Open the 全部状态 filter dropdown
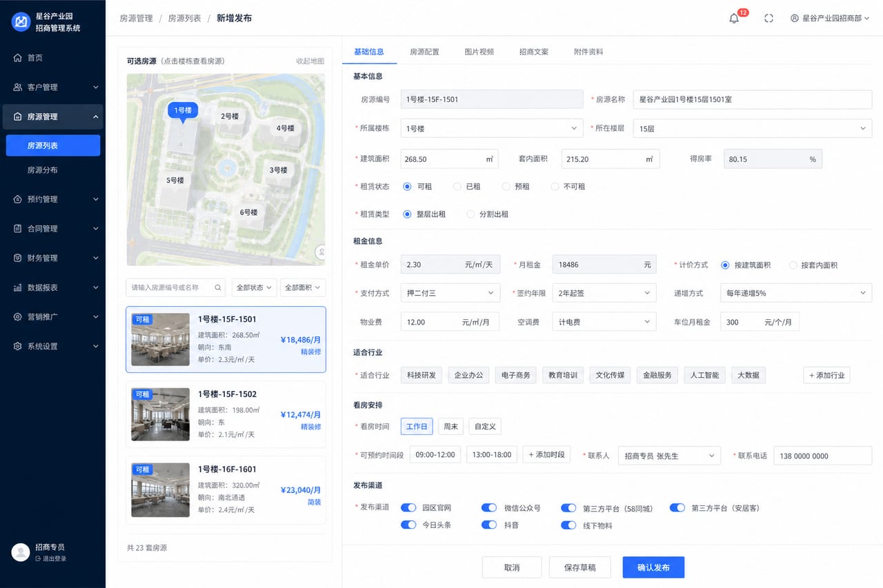Image resolution: width=883 pixels, height=588 pixels. point(254,287)
